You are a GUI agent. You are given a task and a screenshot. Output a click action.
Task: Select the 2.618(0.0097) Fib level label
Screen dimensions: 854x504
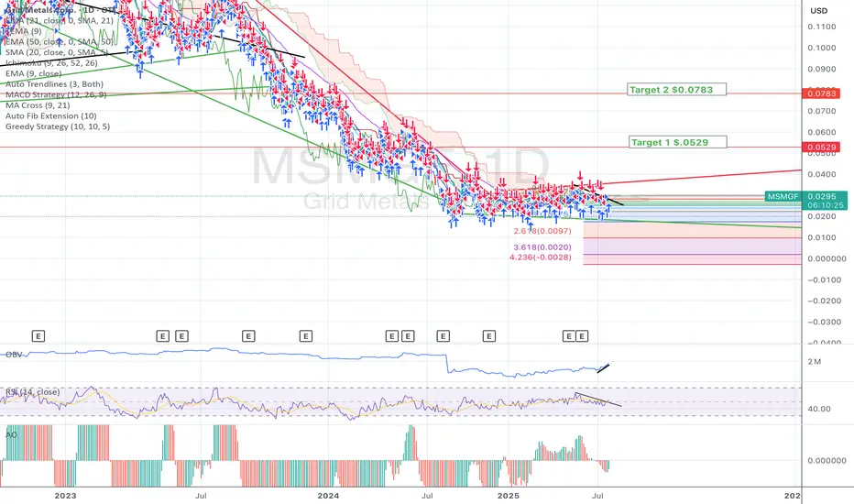[542, 231]
